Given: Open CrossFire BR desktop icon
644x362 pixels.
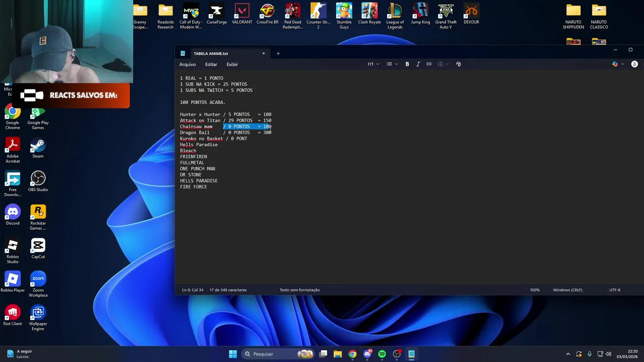Looking at the screenshot, I should click(x=267, y=14).
